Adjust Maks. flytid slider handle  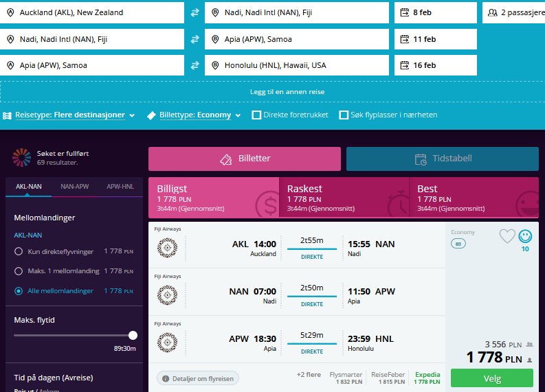[x=133, y=336]
